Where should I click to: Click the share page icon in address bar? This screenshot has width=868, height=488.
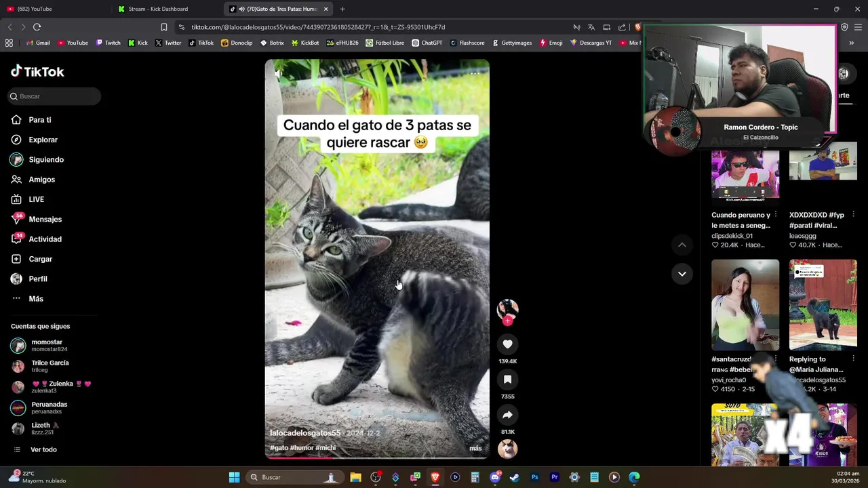click(x=622, y=27)
